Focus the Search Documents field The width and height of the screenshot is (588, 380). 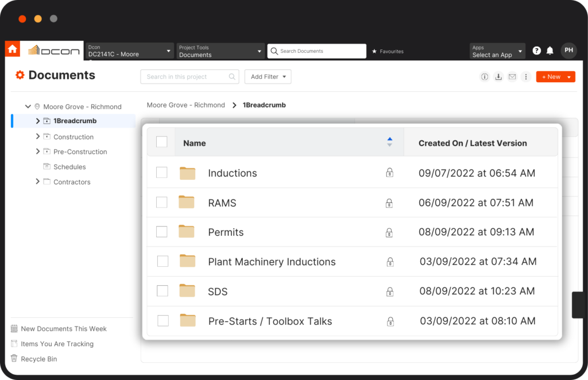coord(317,51)
